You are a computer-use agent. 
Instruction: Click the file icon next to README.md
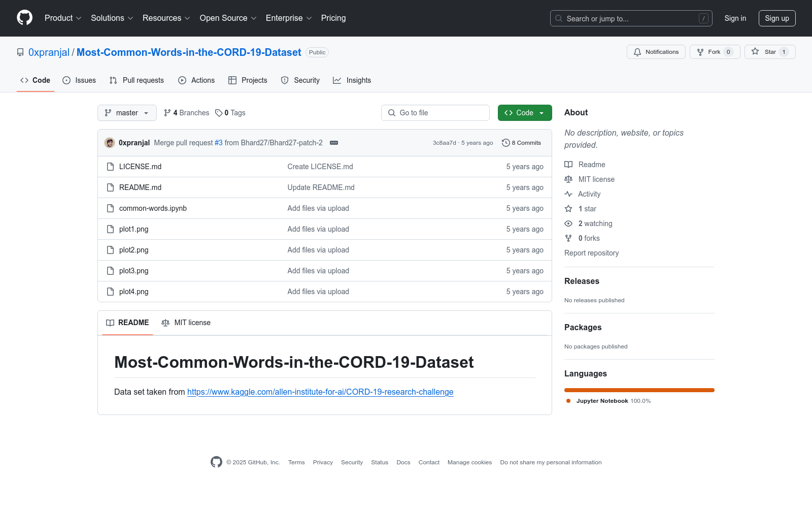point(110,187)
